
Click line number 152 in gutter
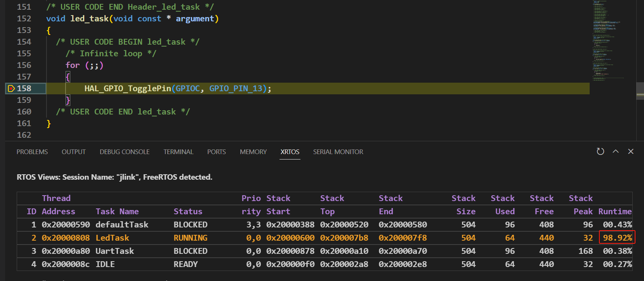24,19
